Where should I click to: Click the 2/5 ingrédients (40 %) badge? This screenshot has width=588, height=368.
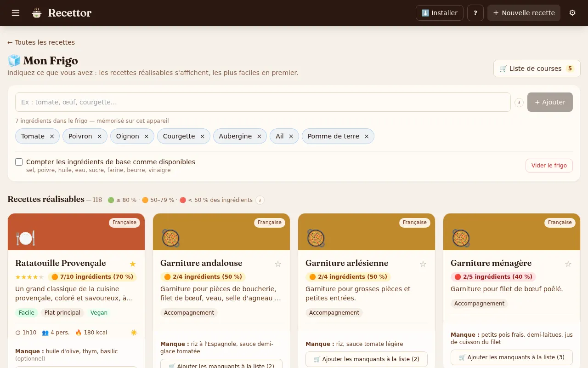493,277
